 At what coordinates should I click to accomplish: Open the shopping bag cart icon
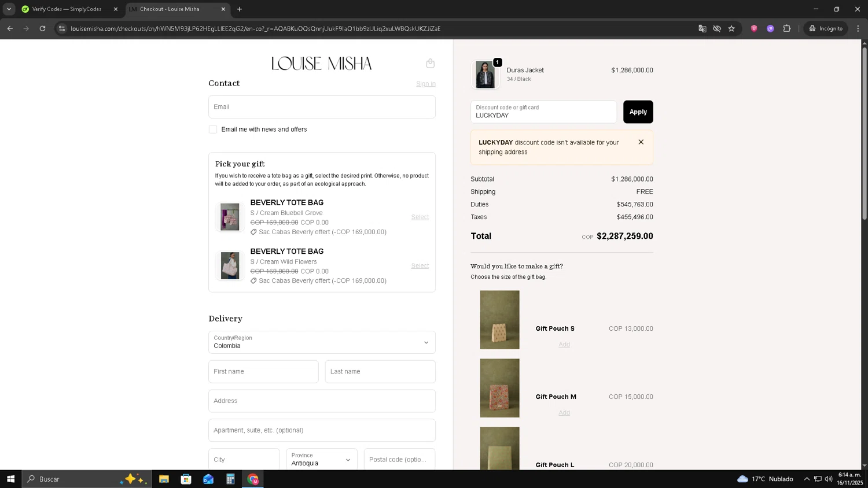point(430,63)
